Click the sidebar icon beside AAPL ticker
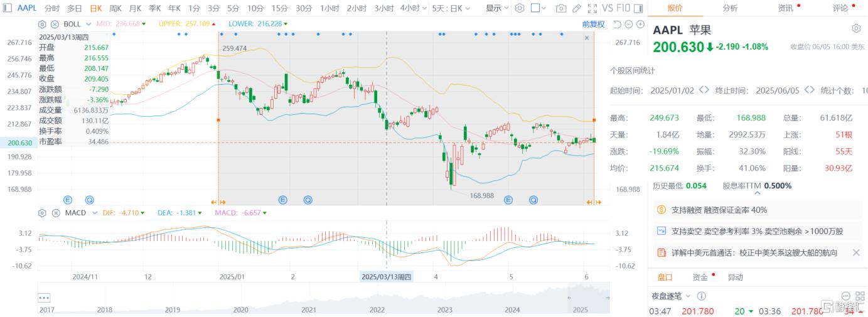The width and height of the screenshot is (868, 317). pos(8,8)
